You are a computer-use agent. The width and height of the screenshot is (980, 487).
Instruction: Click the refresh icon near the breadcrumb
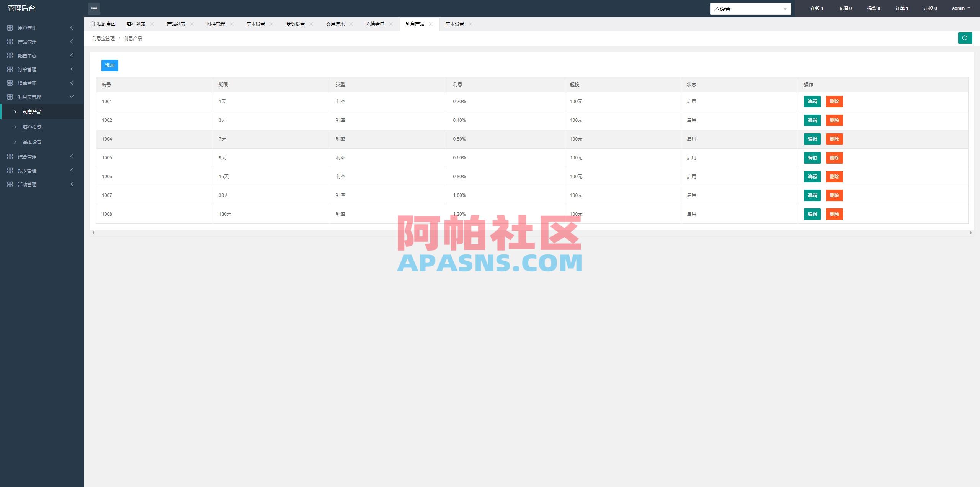click(x=965, y=38)
